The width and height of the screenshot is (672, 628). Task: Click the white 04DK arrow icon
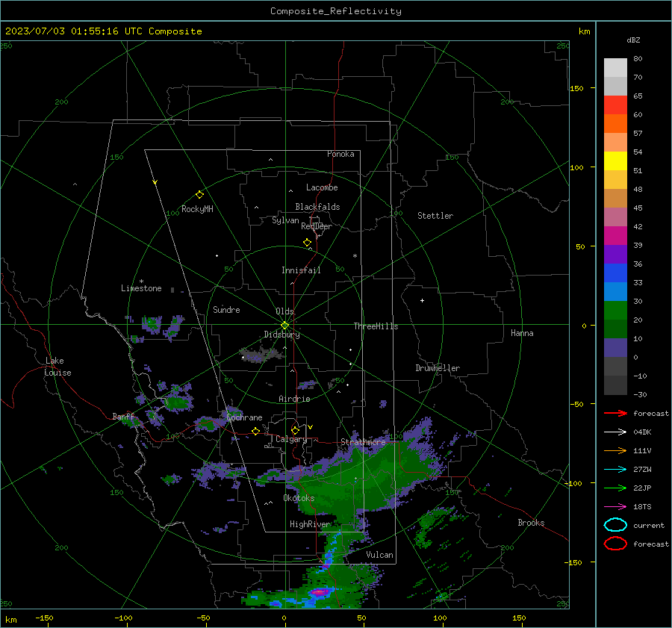pos(615,432)
